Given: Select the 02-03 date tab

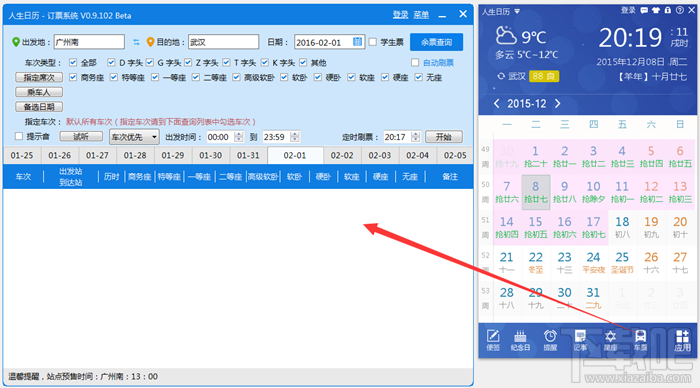Looking at the screenshot, I should [x=379, y=155].
